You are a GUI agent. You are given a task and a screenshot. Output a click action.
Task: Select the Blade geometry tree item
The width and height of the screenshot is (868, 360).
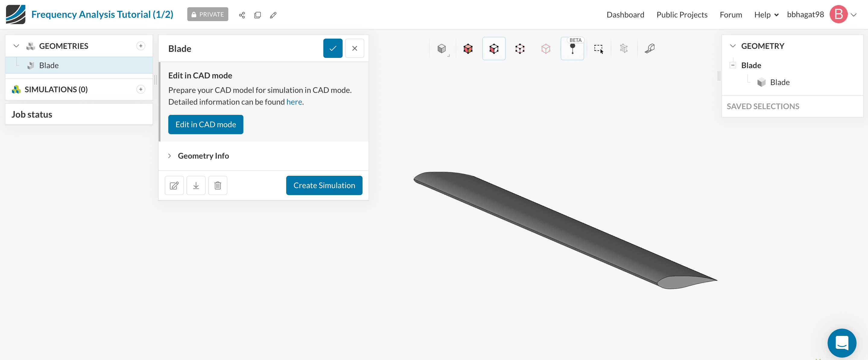click(x=49, y=65)
